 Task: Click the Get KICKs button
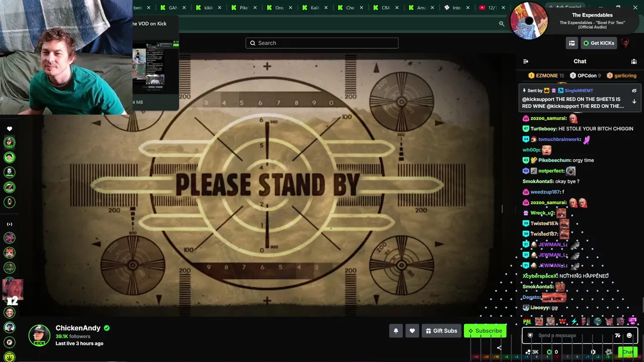[599, 43]
